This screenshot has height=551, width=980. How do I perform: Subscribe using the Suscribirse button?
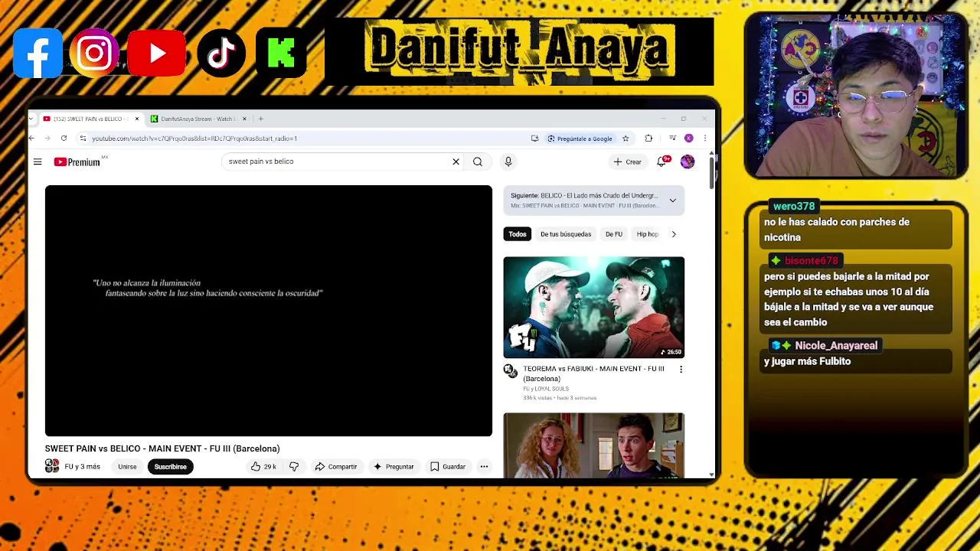[170, 466]
